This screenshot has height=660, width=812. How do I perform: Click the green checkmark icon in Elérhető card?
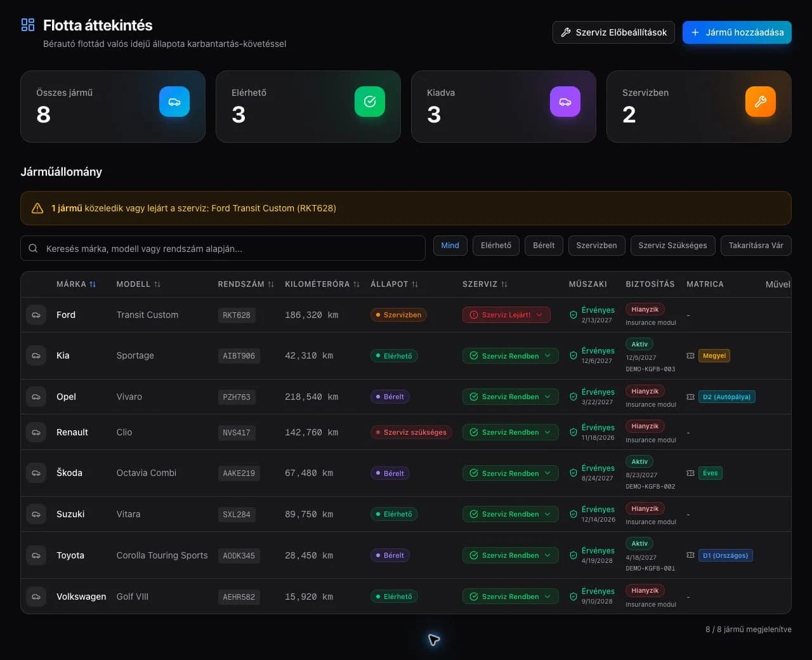click(370, 102)
